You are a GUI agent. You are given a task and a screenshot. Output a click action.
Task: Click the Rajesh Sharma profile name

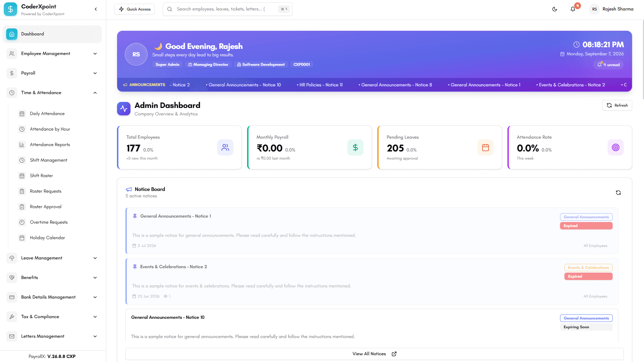tap(618, 9)
